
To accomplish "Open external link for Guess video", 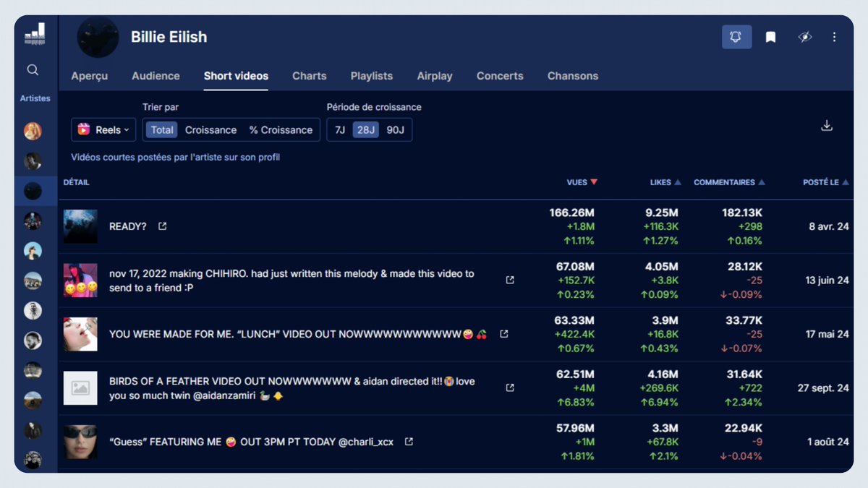I will click(409, 441).
